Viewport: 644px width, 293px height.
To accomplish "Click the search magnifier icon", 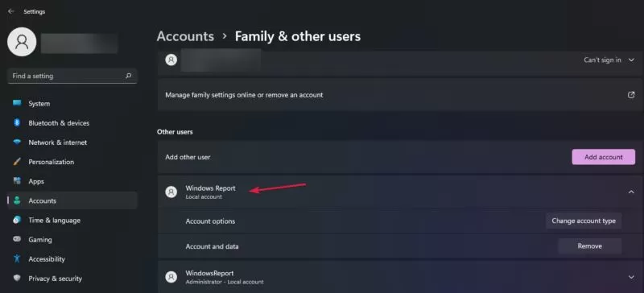I will 129,76.
